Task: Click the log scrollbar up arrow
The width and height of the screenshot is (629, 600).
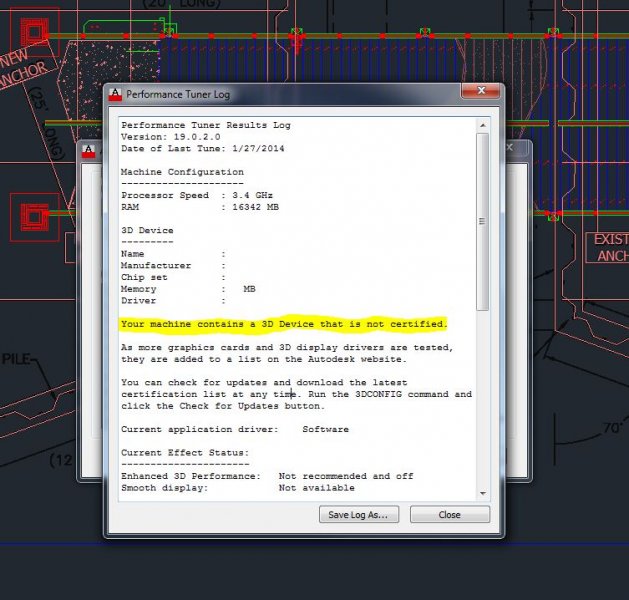Action: [483, 126]
